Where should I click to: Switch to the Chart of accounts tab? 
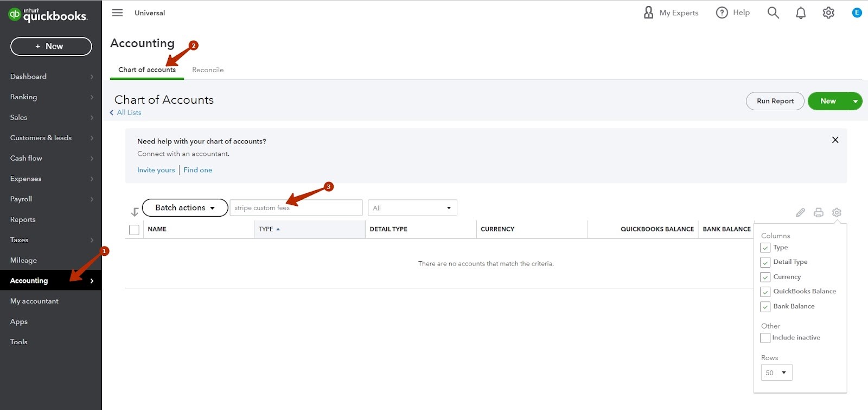(x=147, y=70)
